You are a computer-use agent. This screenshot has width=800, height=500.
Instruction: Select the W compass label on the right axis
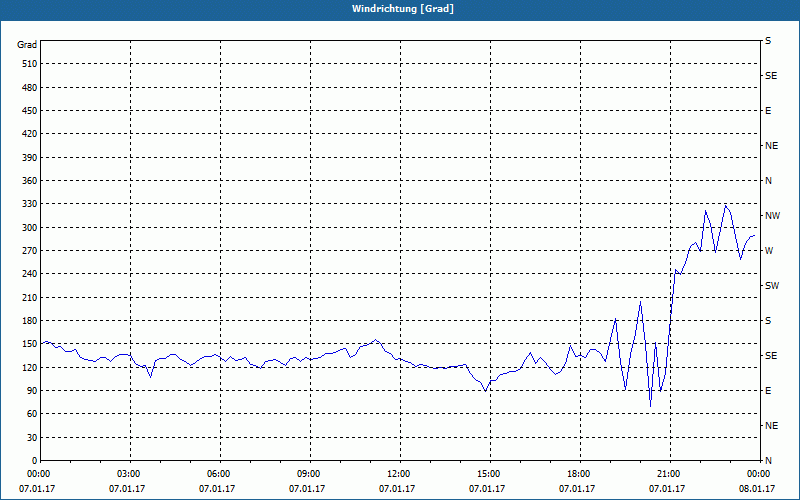pyautogui.click(x=769, y=251)
